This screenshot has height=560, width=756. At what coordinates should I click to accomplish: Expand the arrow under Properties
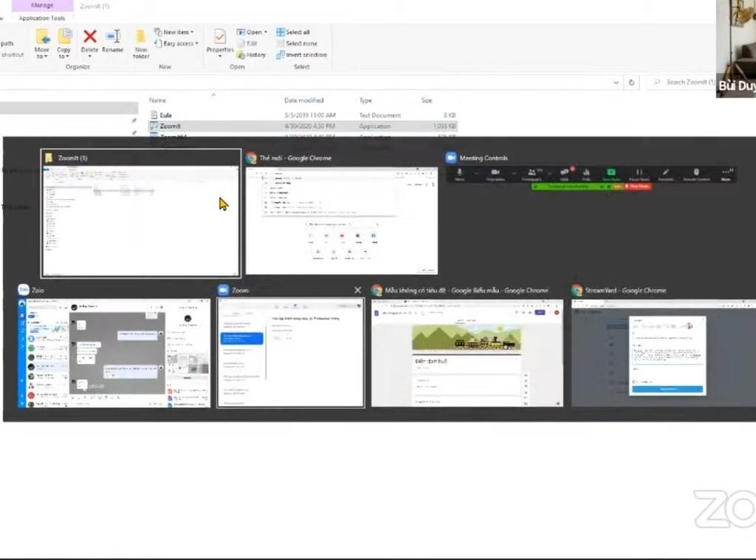coord(220,56)
